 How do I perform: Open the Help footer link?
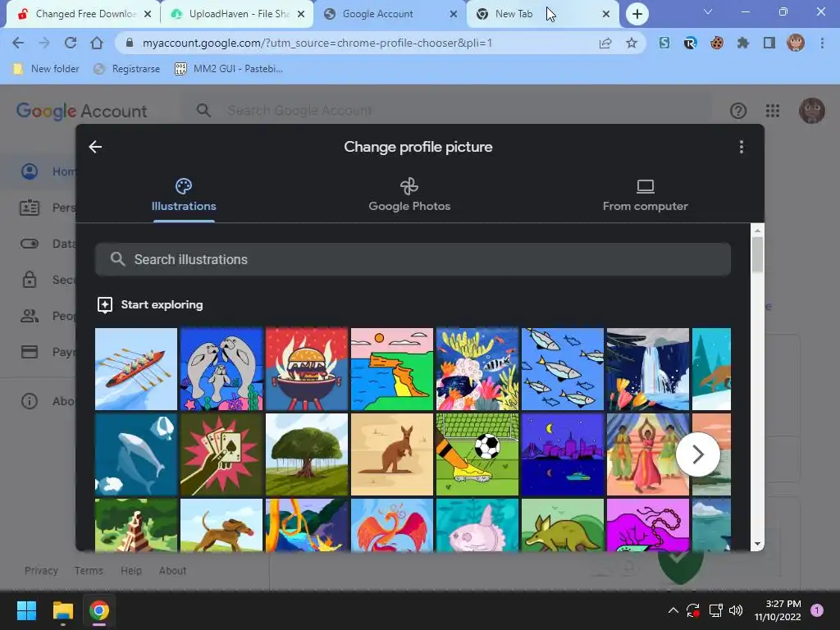(131, 571)
